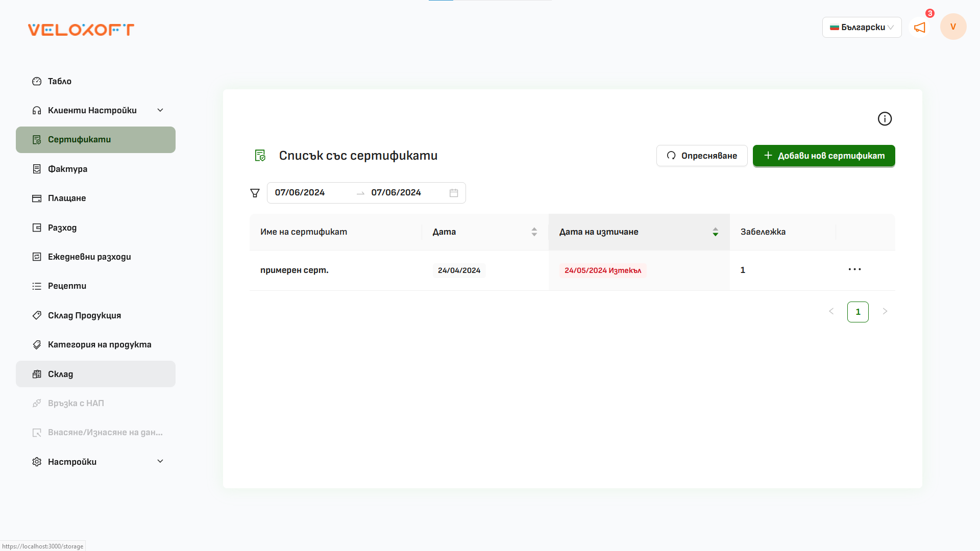Screen dimensions: 980x551
Task: Click Добави нов сертификат button
Action: coord(824,156)
